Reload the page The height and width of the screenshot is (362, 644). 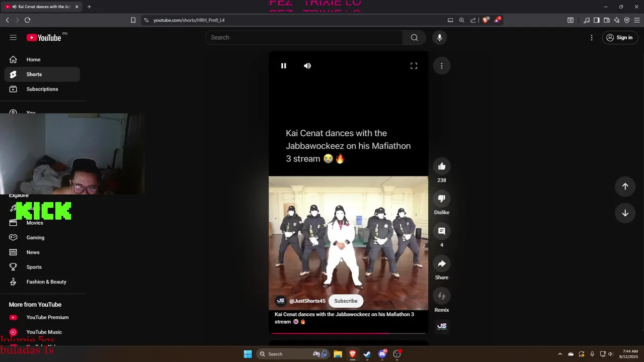point(27,20)
